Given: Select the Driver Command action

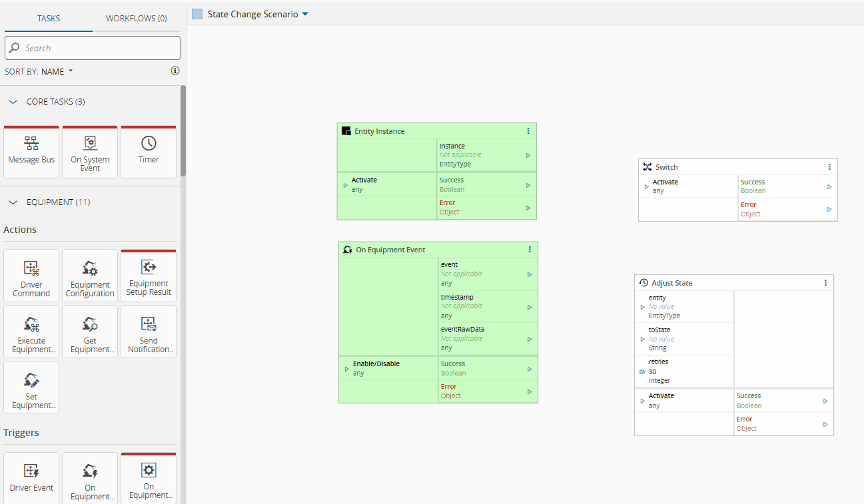Looking at the screenshot, I should (31, 276).
